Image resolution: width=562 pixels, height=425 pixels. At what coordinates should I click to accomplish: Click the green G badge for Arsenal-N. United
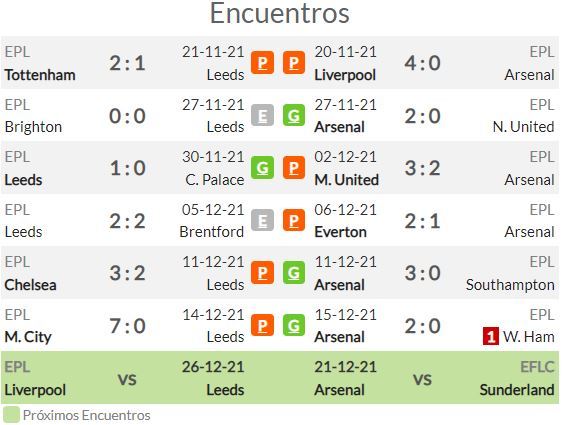click(x=294, y=115)
